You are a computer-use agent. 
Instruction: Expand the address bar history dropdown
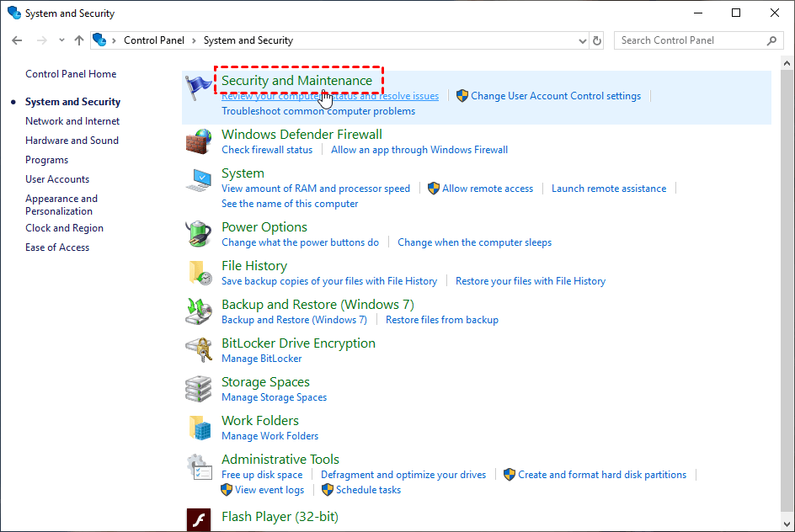pyautogui.click(x=583, y=41)
